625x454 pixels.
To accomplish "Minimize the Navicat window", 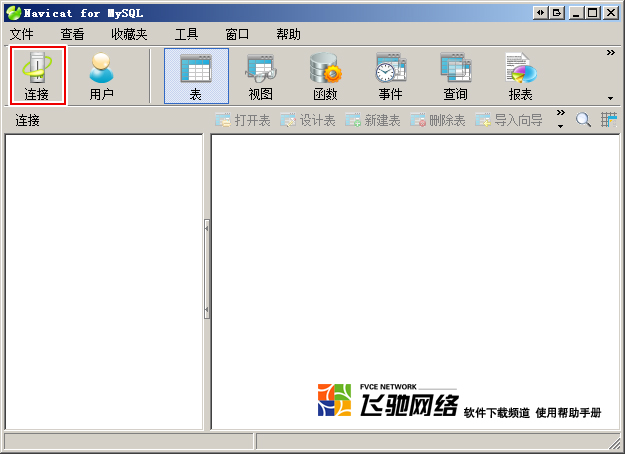I will pyautogui.click(x=576, y=13).
